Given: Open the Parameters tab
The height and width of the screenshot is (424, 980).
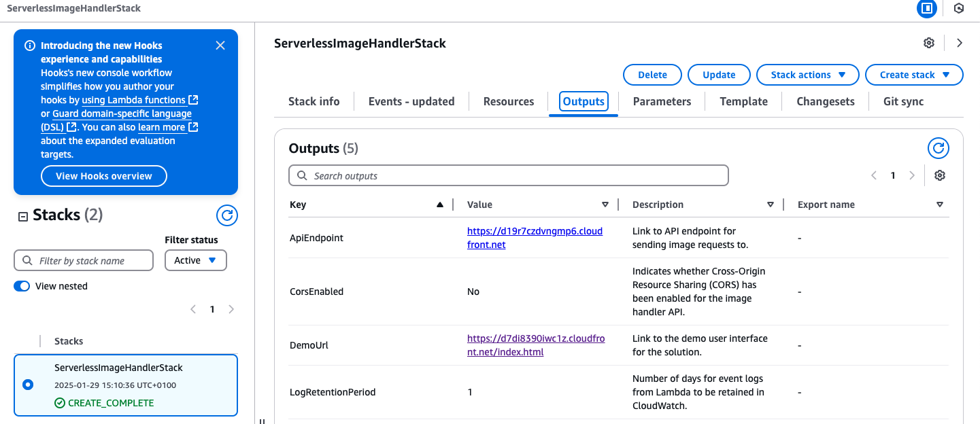Looking at the screenshot, I should pyautogui.click(x=662, y=101).
